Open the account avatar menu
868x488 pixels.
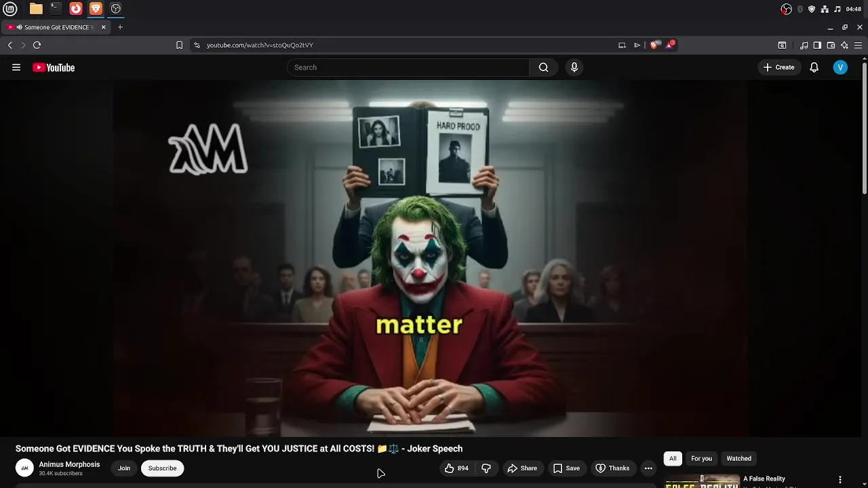840,67
